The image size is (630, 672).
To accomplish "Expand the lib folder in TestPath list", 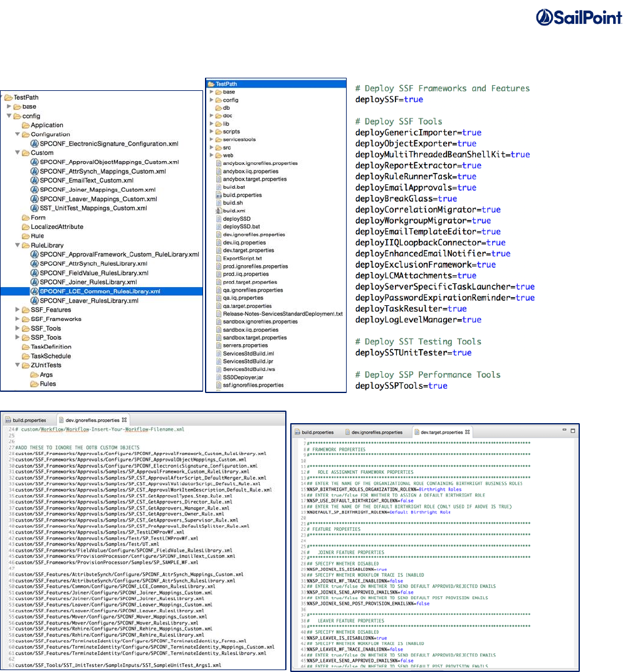I will (x=211, y=123).
